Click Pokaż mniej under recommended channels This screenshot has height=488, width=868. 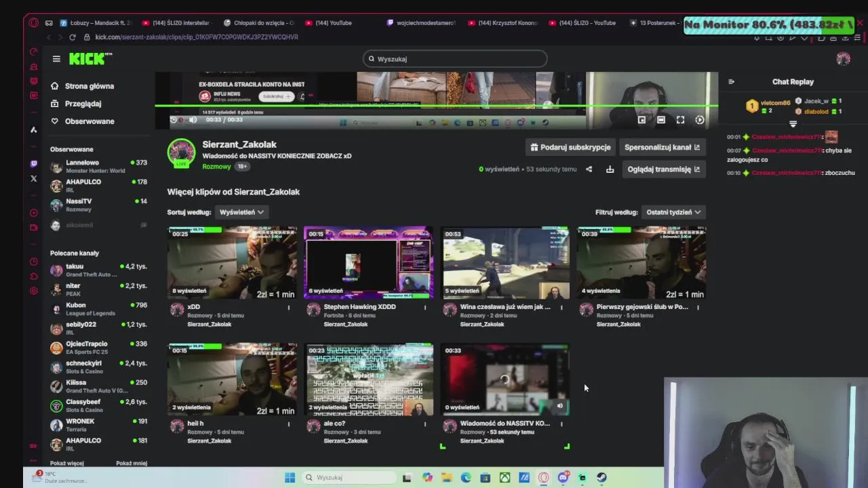132,463
